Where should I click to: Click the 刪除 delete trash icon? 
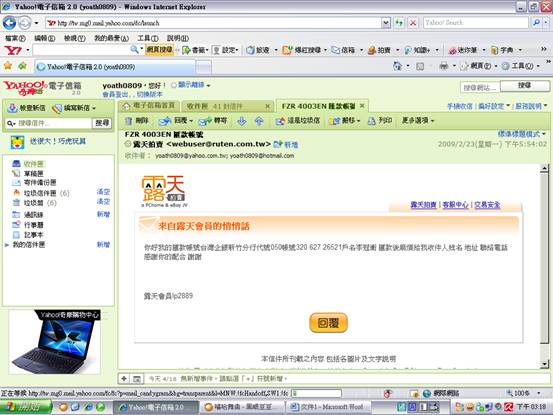pyautogui.click(x=129, y=121)
